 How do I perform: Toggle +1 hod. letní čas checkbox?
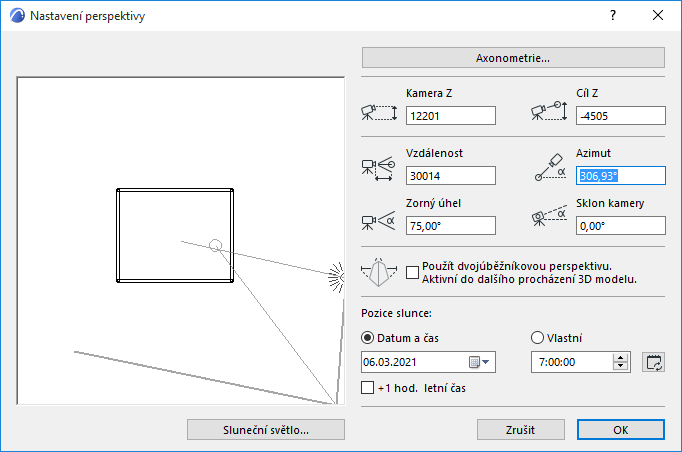(x=368, y=387)
